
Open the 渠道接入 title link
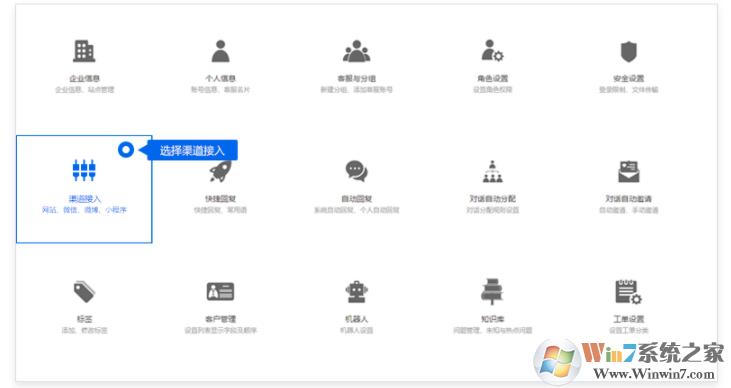84,199
